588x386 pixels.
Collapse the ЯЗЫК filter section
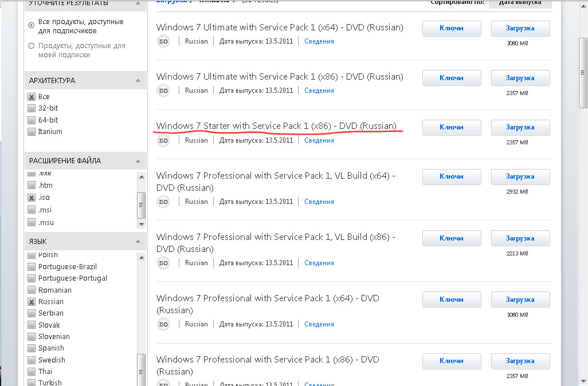[x=138, y=241]
